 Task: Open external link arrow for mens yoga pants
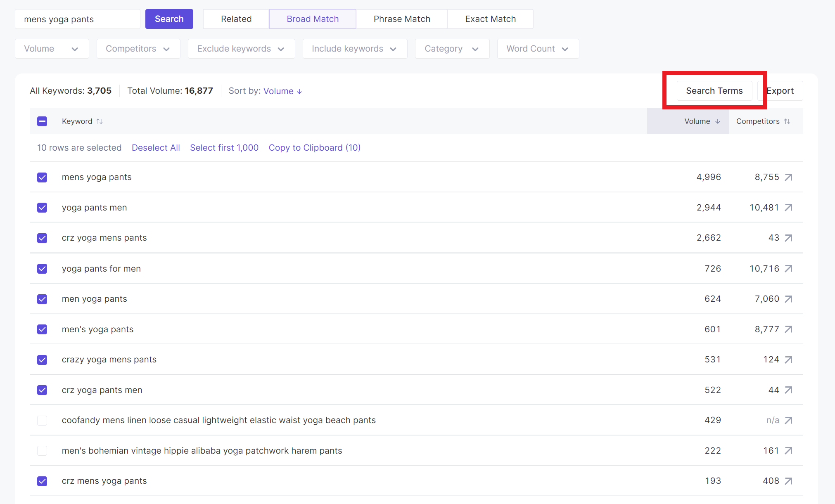coord(788,177)
